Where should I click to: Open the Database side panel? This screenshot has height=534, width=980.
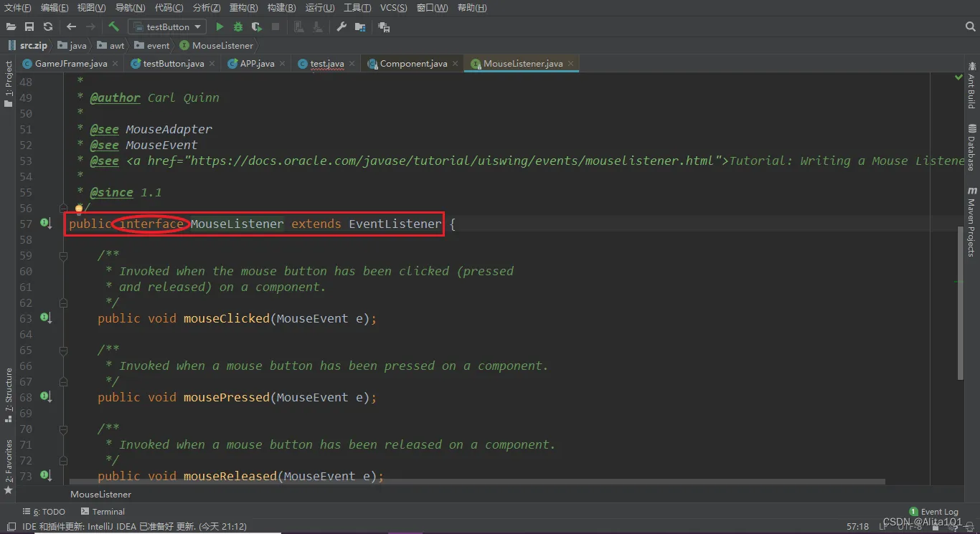pos(971,148)
